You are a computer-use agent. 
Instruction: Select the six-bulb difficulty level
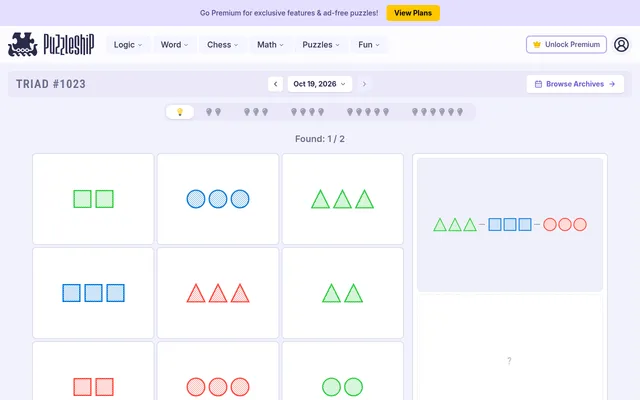coord(437,112)
